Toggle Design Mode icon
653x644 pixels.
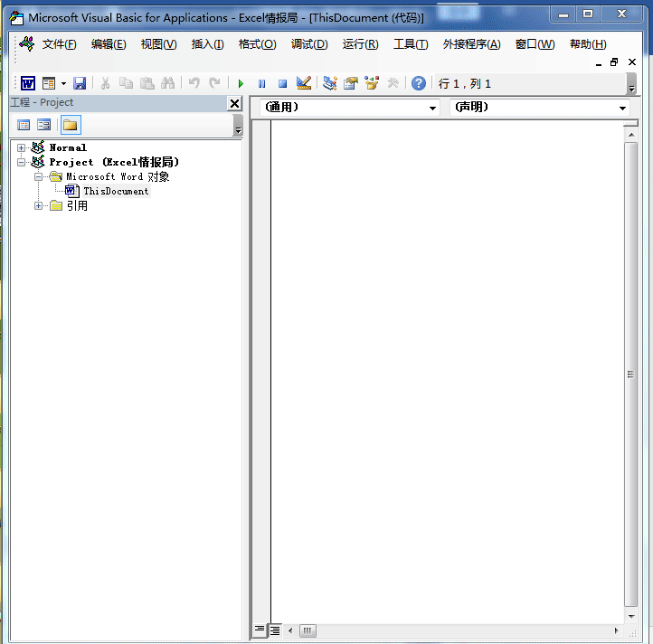(304, 83)
